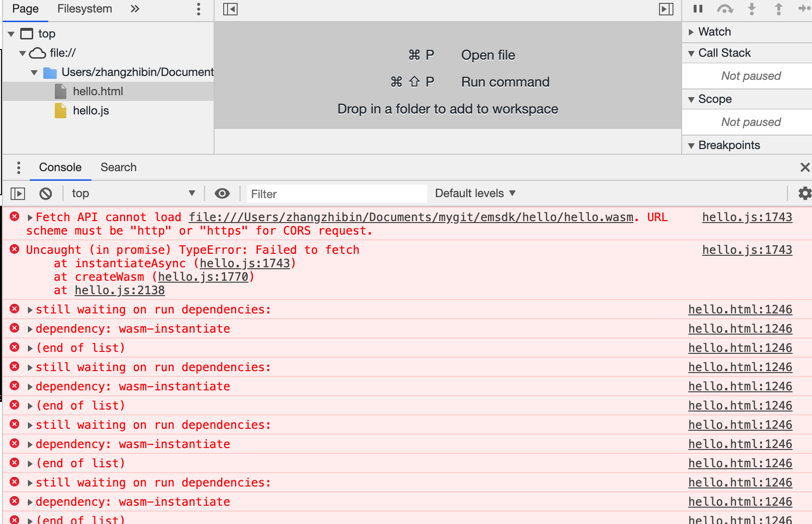Click the Step out of current function icon
This screenshot has width=812, height=524.
(x=778, y=9)
